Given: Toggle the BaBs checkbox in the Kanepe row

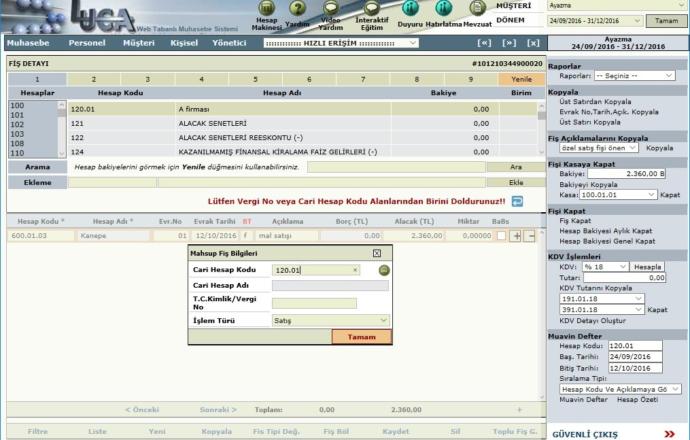Looking at the screenshot, I should click(501, 236).
